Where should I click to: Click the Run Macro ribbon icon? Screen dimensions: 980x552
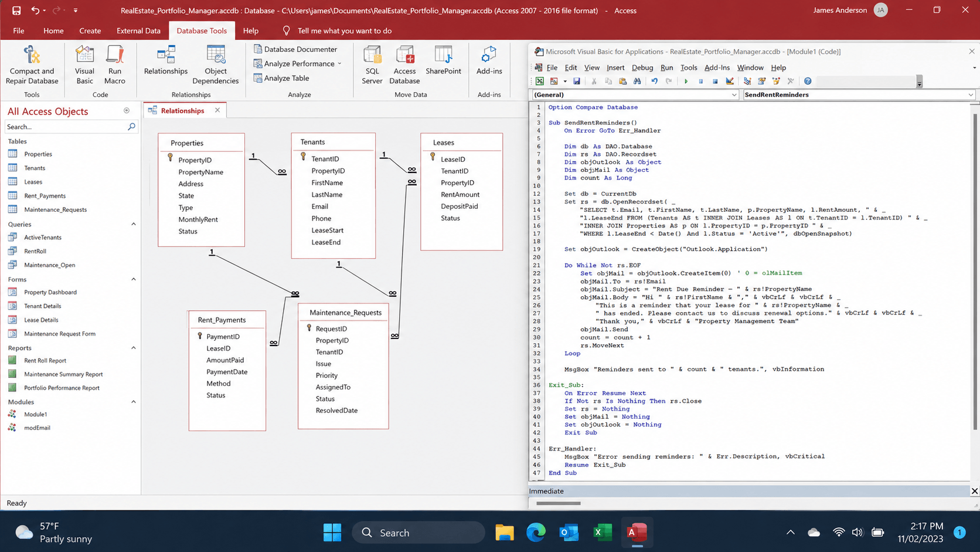[x=115, y=65]
